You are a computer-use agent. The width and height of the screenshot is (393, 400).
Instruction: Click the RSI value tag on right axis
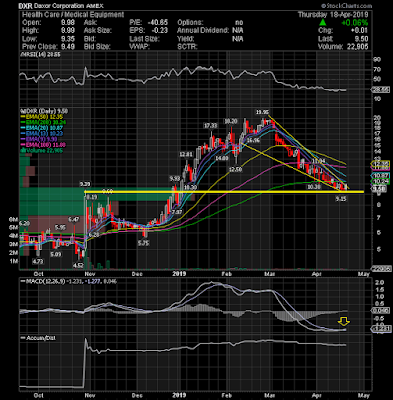point(381,90)
